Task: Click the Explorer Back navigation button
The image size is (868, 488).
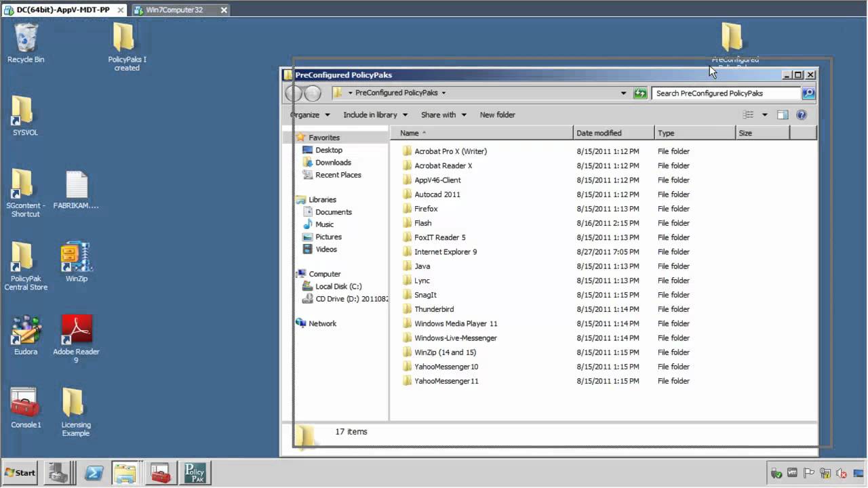Action: [x=294, y=93]
